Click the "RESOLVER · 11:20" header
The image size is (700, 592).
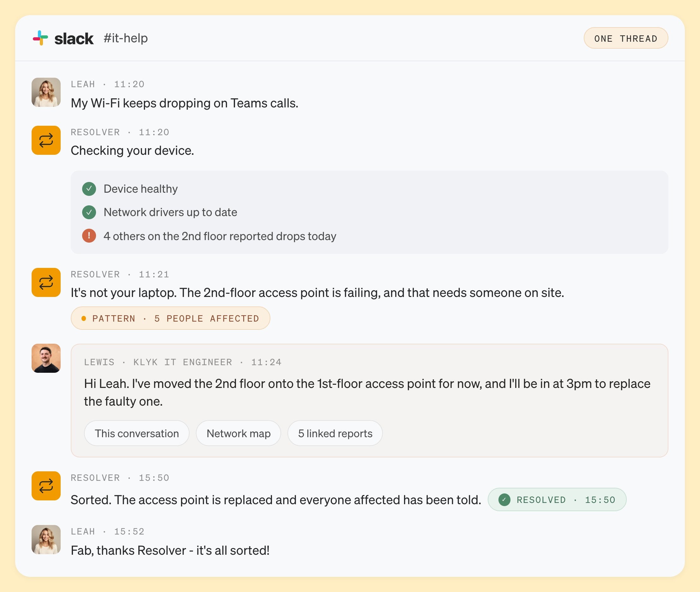[x=120, y=132]
